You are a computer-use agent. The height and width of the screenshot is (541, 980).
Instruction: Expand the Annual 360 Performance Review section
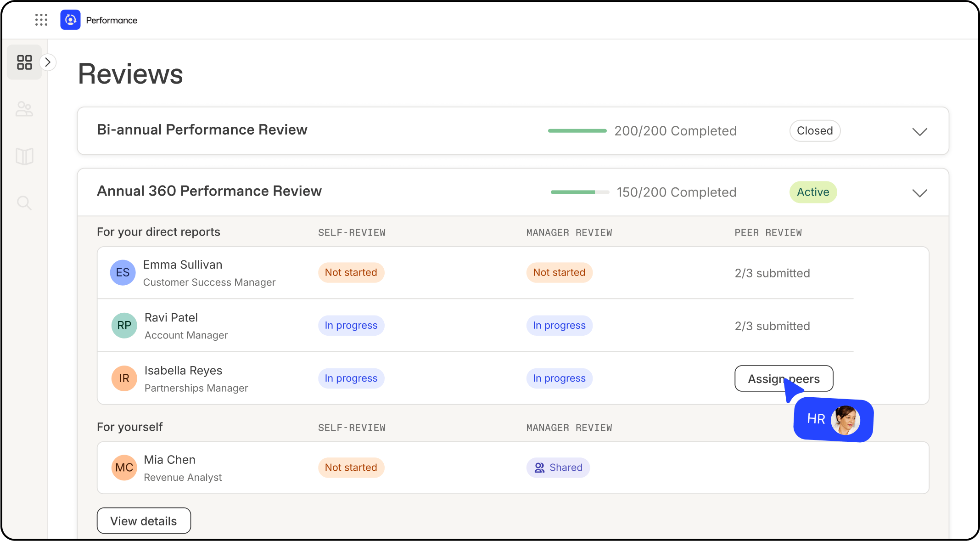coord(920,192)
